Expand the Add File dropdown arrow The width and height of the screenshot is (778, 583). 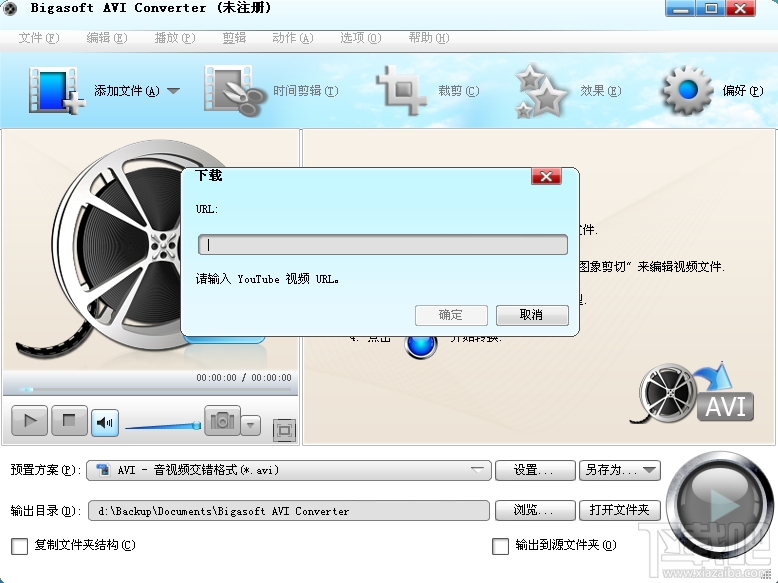pos(173,91)
